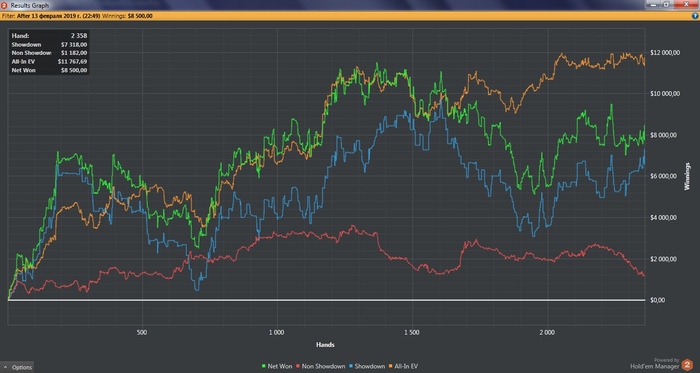Click the green Net Won legend swatch

coord(264,367)
